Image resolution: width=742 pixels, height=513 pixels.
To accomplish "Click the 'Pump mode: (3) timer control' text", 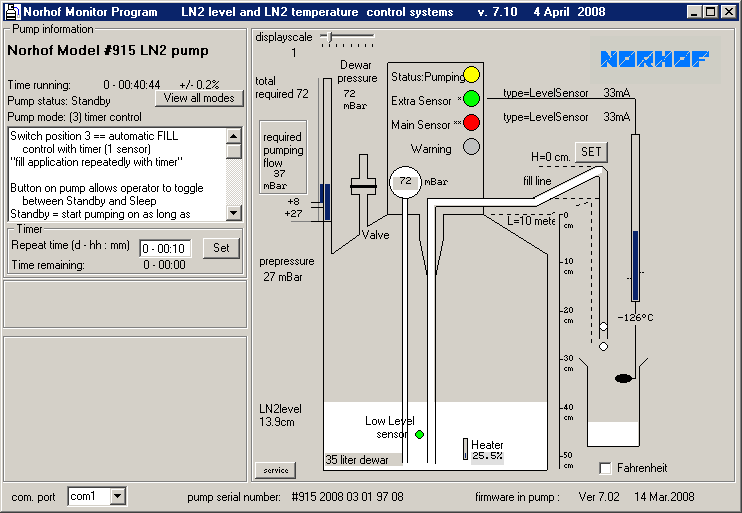I will pyautogui.click(x=74, y=117).
